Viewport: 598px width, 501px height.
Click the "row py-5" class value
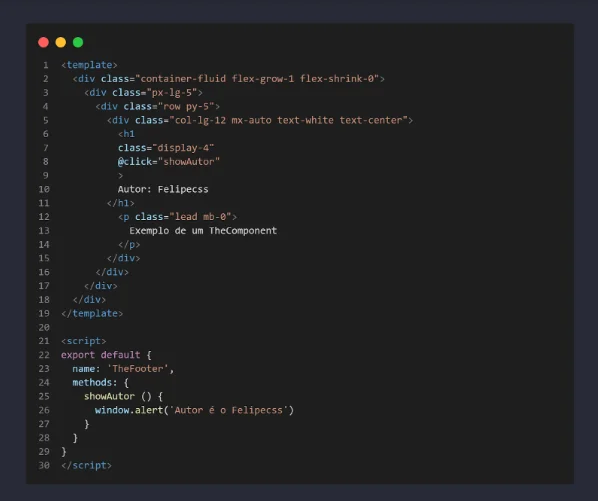[186, 106]
